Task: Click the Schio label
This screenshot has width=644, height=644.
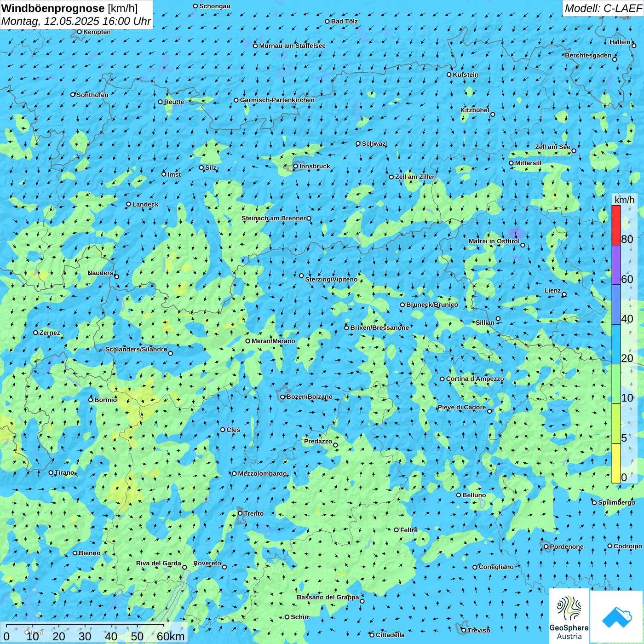Action: click(299, 617)
